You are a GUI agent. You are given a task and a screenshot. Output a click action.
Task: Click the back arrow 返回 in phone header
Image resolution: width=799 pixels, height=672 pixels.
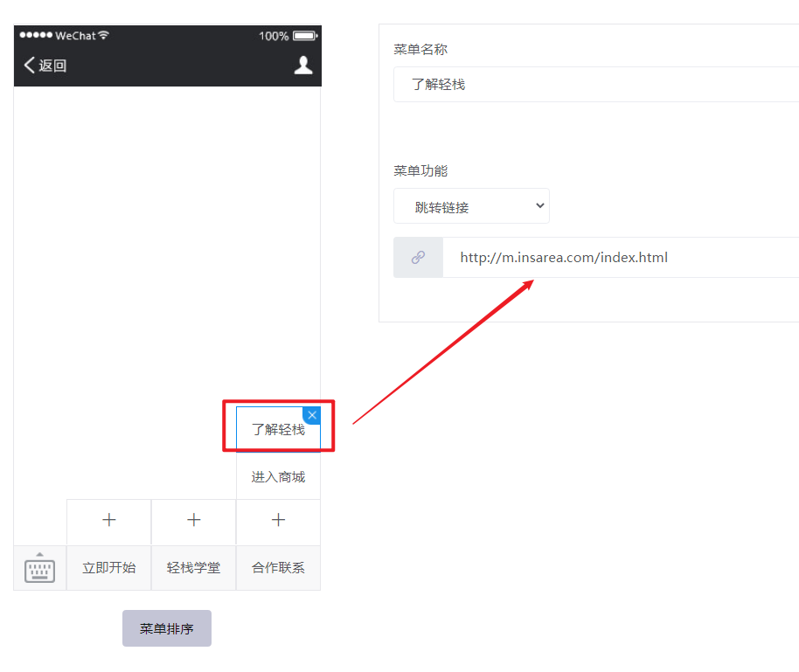coord(45,66)
